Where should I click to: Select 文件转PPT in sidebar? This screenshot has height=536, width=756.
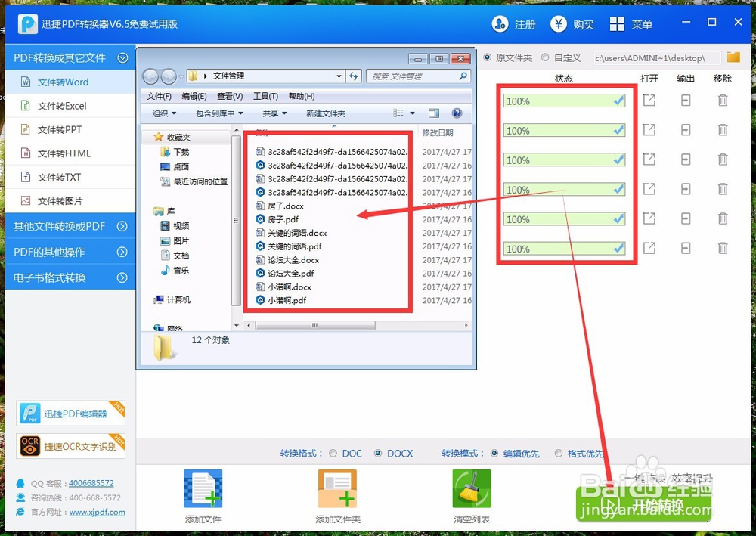pyautogui.click(x=70, y=129)
